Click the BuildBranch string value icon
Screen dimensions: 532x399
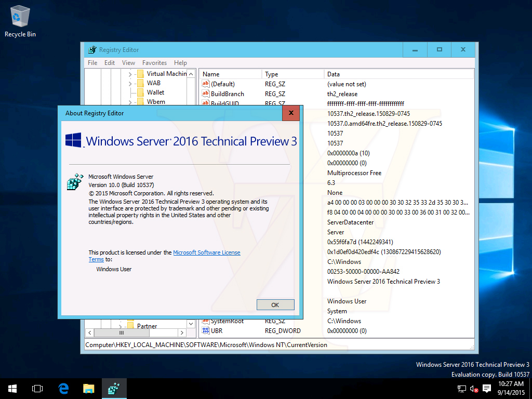pyautogui.click(x=206, y=94)
